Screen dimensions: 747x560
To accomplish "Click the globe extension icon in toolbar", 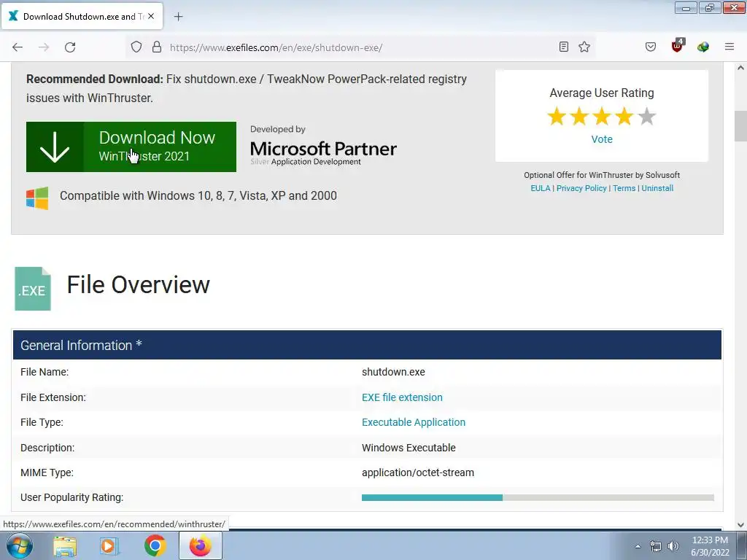I will coord(703,47).
